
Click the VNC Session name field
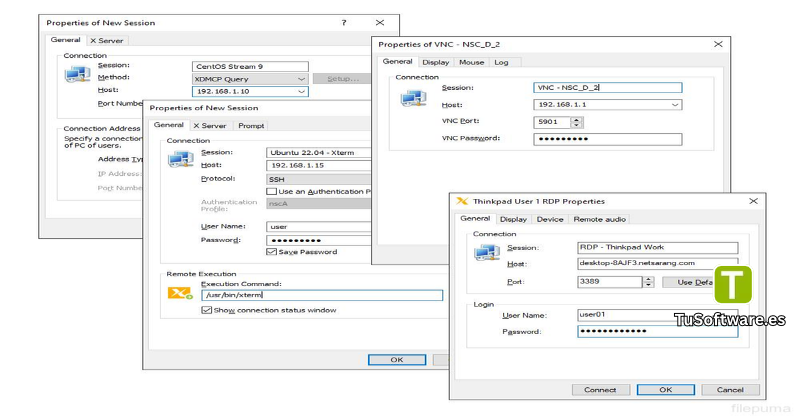point(608,88)
